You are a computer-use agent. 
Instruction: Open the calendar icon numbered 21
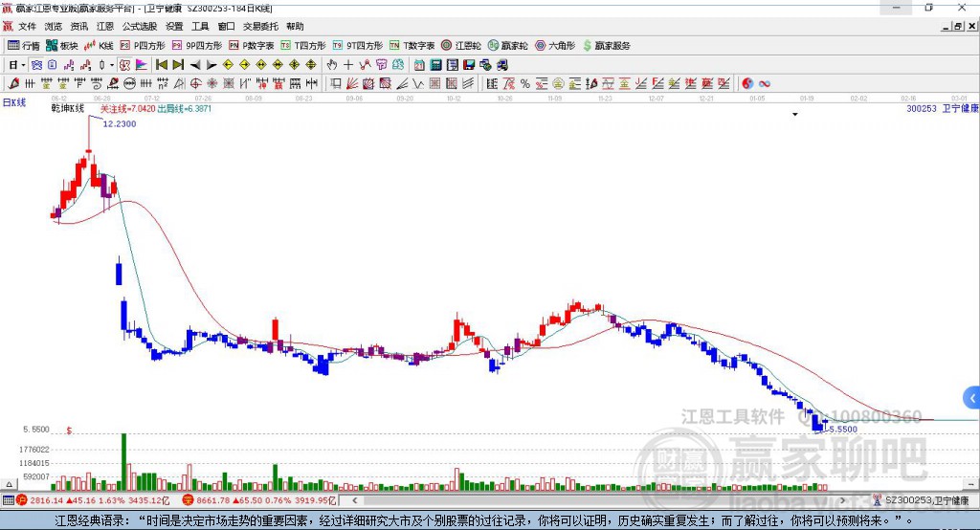click(419, 65)
